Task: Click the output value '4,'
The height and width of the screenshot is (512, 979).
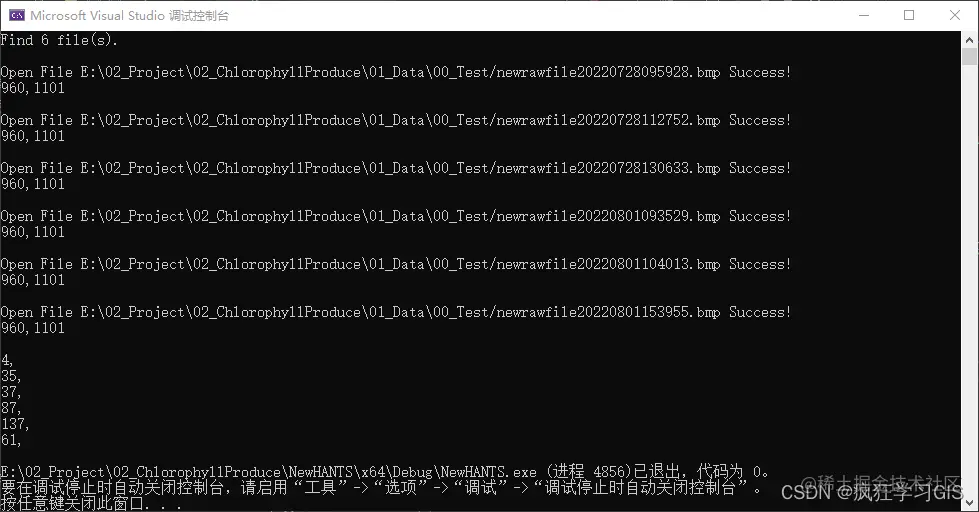Action: [x=7, y=360]
